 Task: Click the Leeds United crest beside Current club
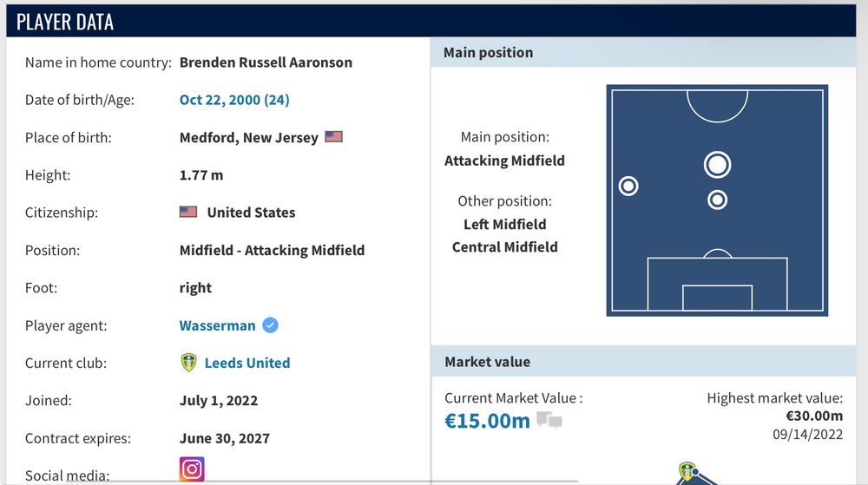188,363
